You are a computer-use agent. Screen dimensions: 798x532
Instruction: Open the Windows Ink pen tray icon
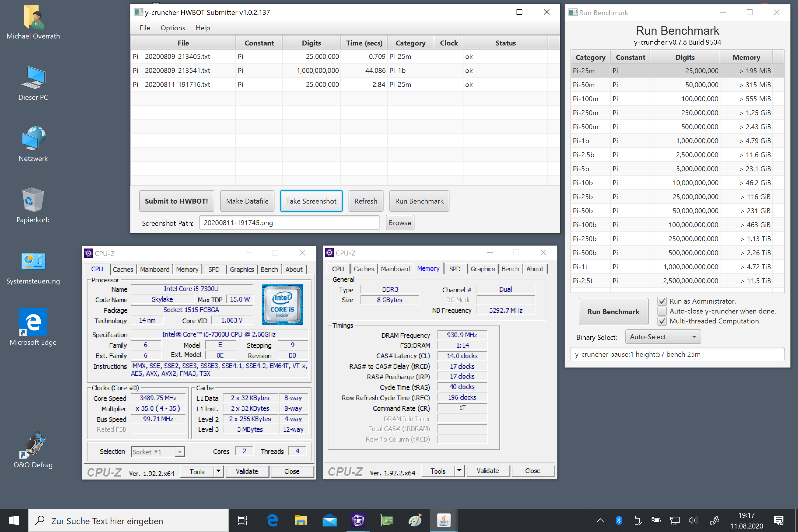pos(715,520)
